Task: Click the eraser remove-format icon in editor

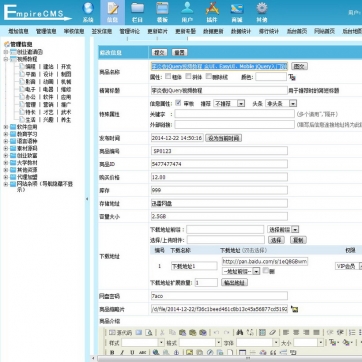Action: [x=273, y=332]
